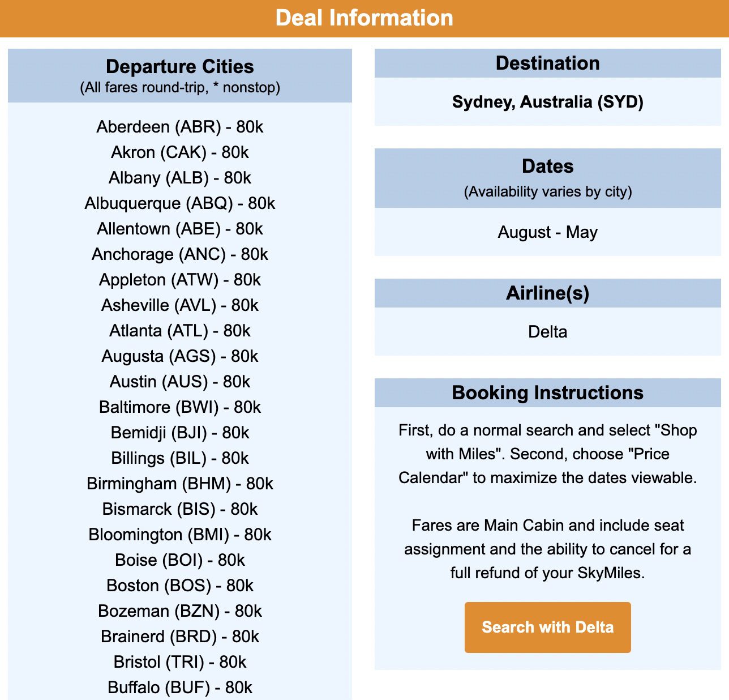Select Boston (BOS) departure city
Image resolution: width=729 pixels, height=700 pixels.
(x=180, y=586)
